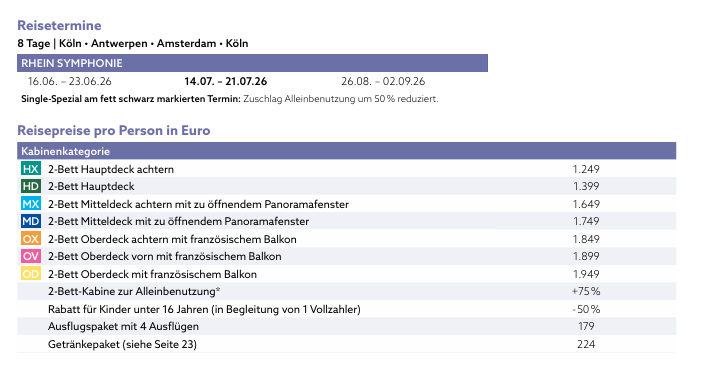Open the Reisetermine heading
This screenshot has width=703, height=377.
(59, 26)
